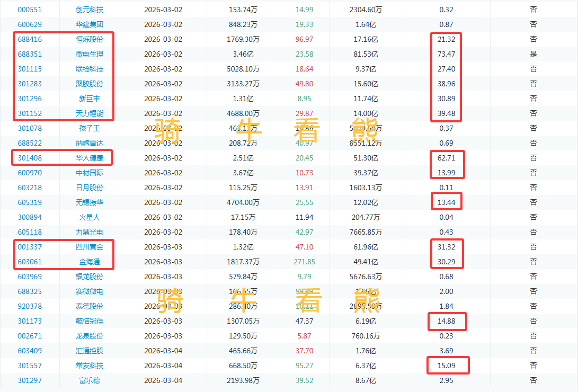Open stock name link 泰德股份

pyautogui.click(x=90, y=306)
